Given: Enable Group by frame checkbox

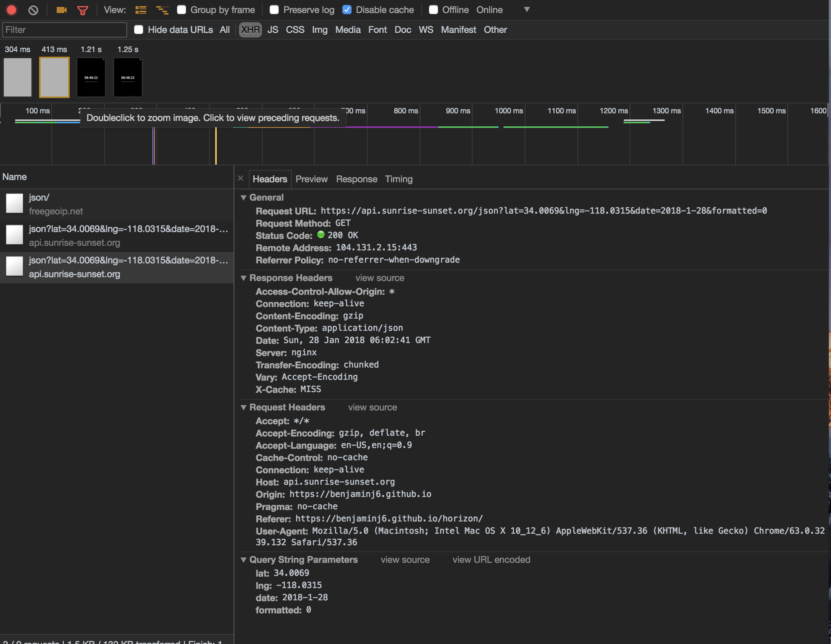Looking at the screenshot, I should [x=182, y=10].
